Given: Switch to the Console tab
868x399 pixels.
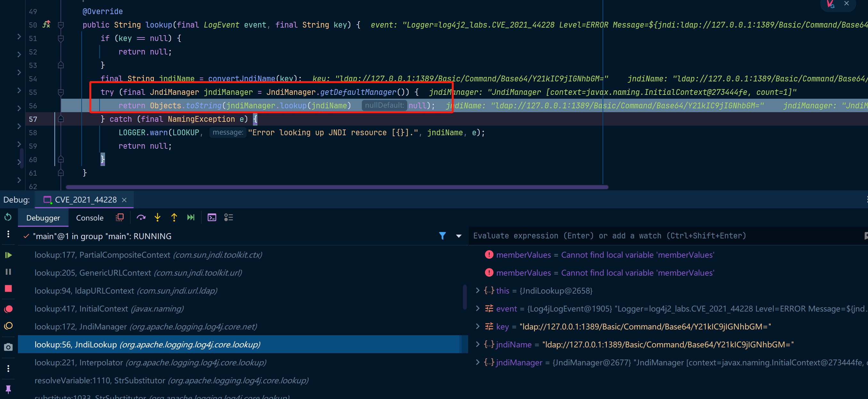Looking at the screenshot, I should (90, 218).
